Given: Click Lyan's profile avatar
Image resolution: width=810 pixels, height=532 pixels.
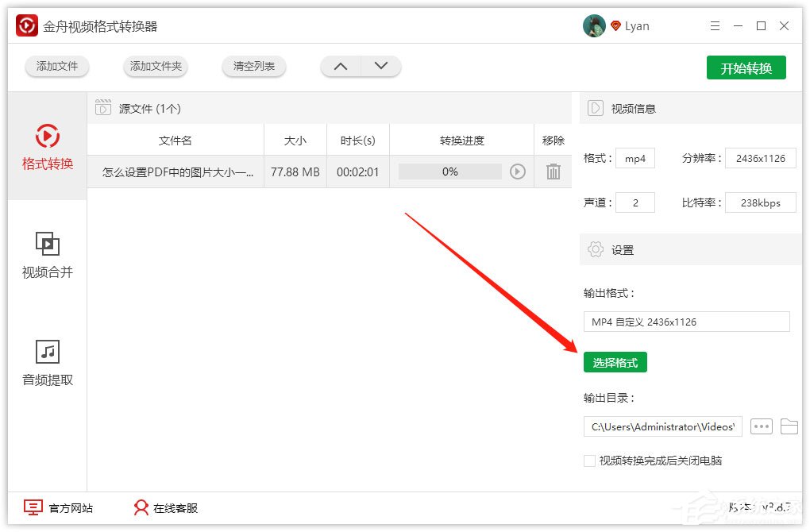Looking at the screenshot, I should [594, 25].
